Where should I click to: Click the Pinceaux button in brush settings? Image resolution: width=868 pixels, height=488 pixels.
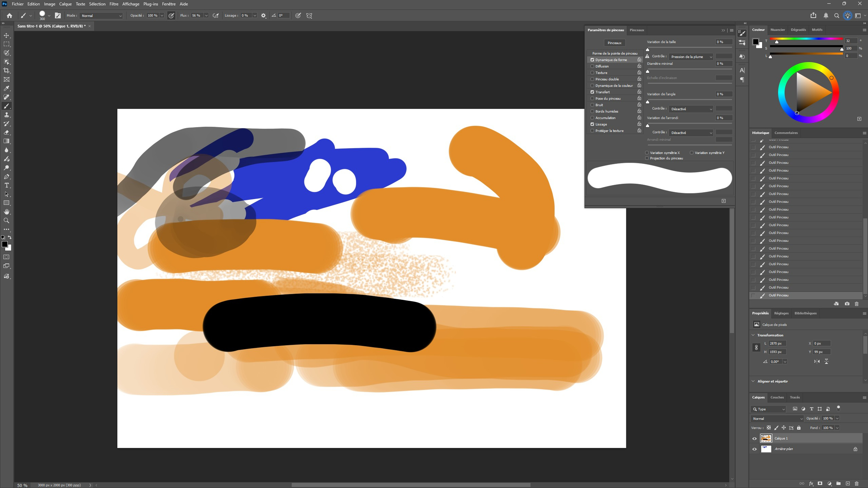(614, 43)
